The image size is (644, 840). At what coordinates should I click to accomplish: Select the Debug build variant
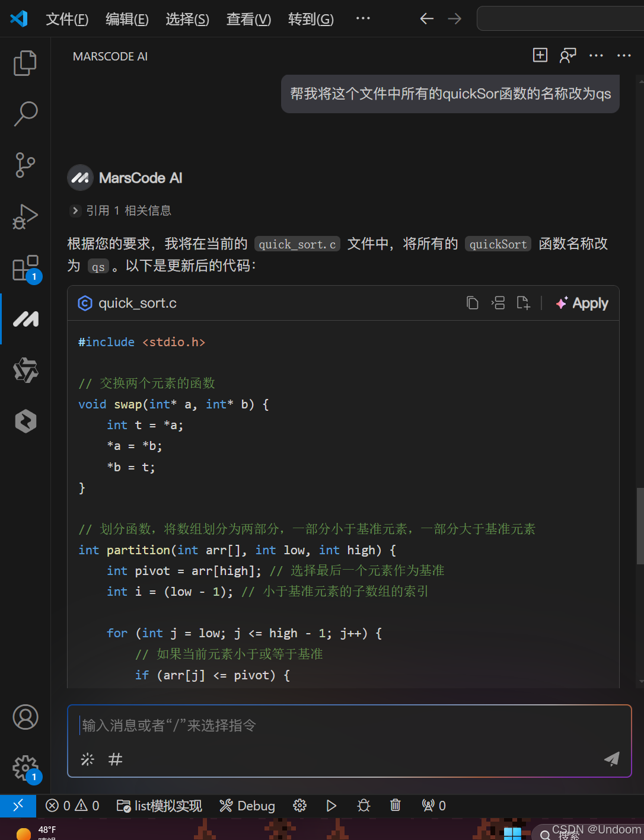(x=247, y=806)
